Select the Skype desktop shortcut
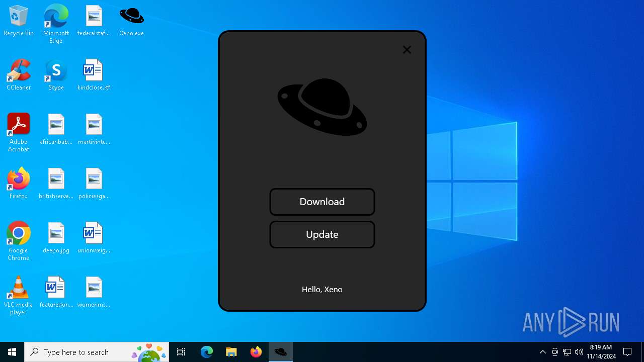This screenshot has width=644, height=362. coord(56,75)
